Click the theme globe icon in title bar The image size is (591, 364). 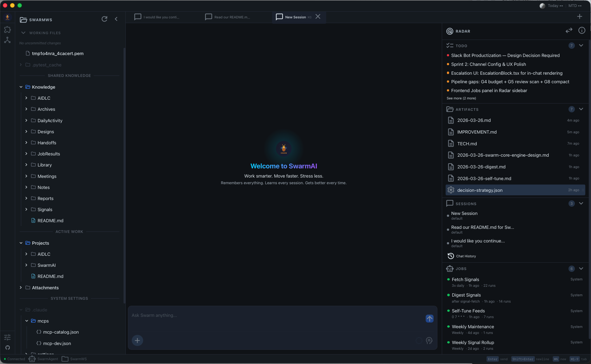542,6
